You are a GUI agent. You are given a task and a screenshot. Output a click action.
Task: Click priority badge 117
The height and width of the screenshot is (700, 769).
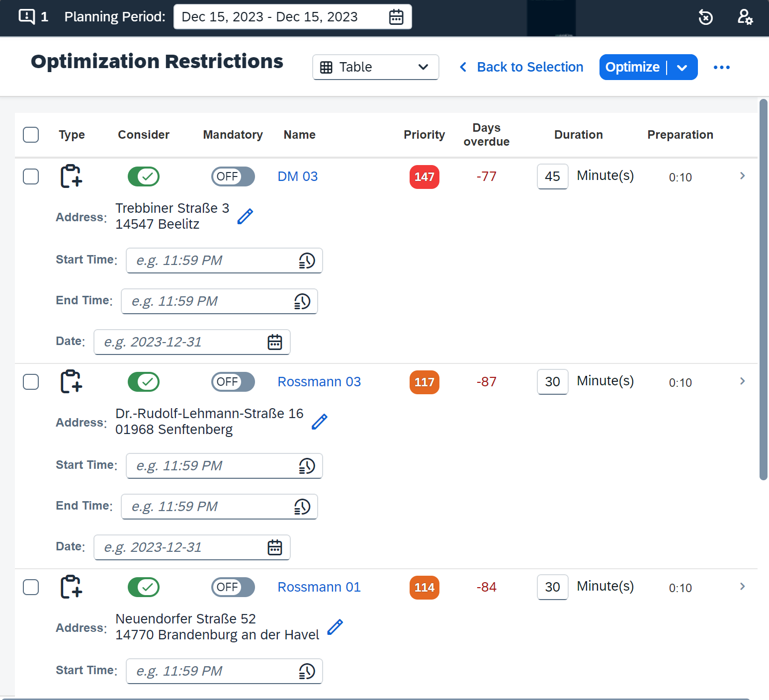[425, 382]
